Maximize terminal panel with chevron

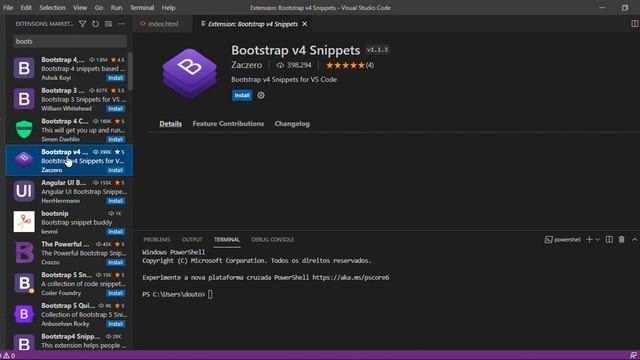tap(634, 240)
